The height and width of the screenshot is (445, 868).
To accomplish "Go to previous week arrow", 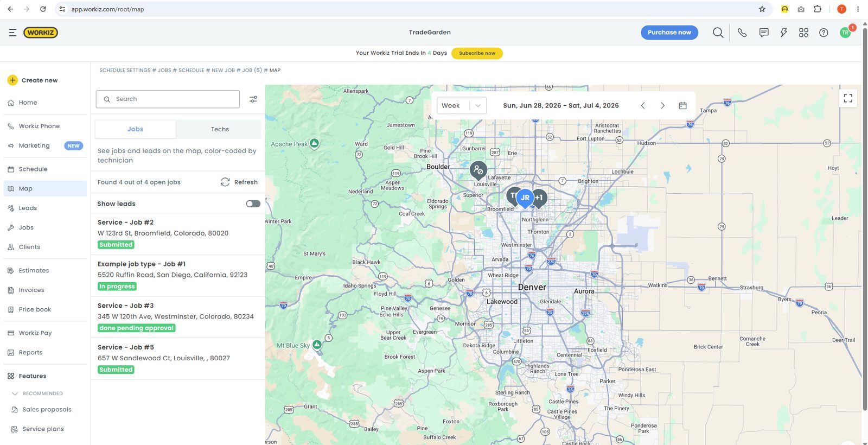I will pos(643,106).
